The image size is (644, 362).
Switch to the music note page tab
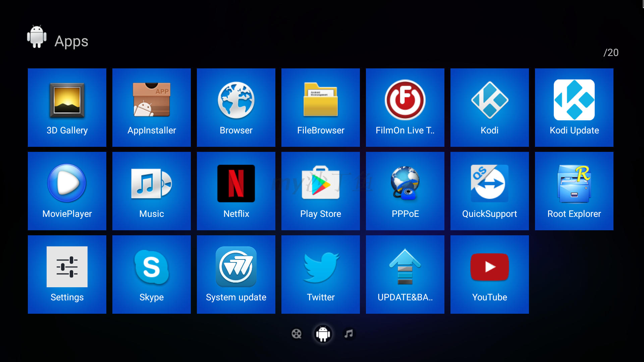click(x=349, y=334)
